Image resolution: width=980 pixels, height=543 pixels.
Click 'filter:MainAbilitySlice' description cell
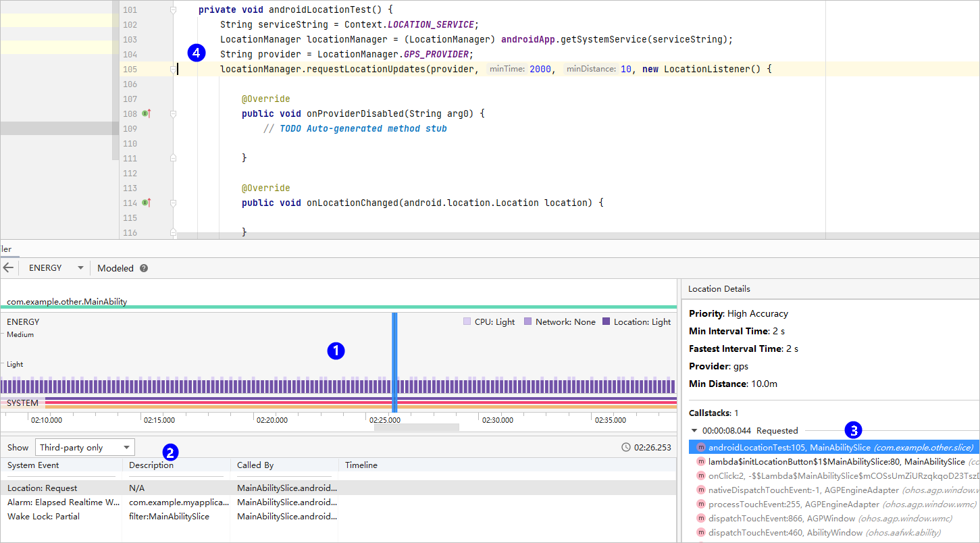[x=169, y=517]
